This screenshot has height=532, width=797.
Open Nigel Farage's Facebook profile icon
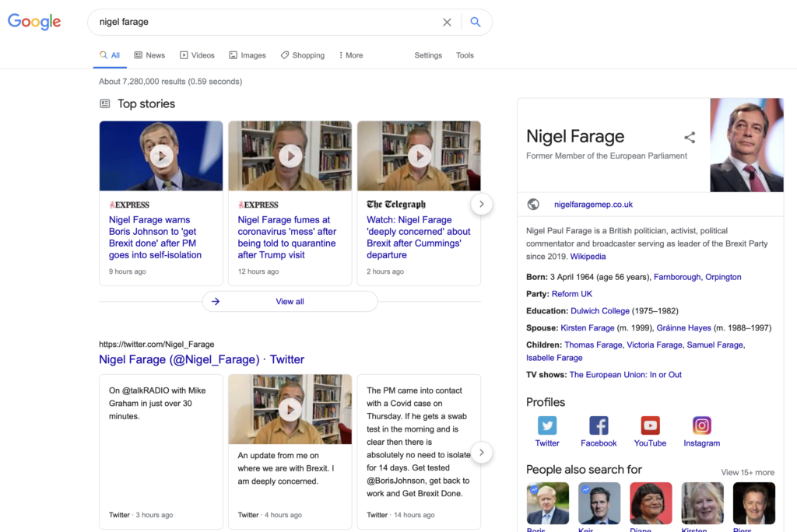tap(599, 427)
